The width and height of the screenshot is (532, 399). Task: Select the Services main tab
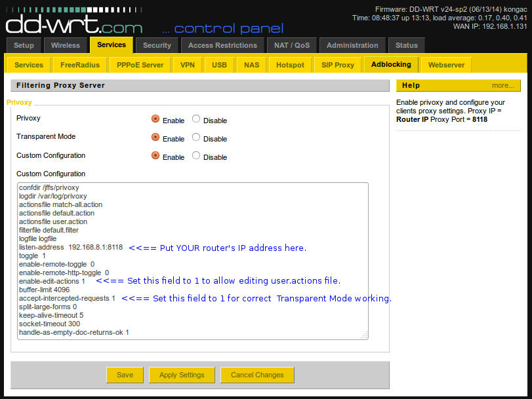coord(112,45)
